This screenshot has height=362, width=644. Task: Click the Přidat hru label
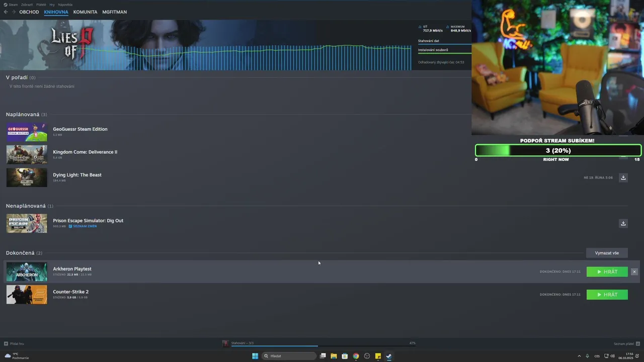pos(17,344)
